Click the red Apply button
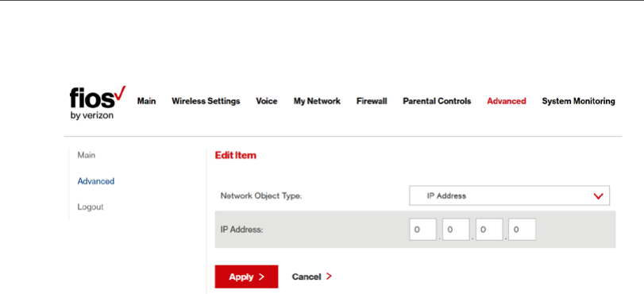 [x=246, y=277]
